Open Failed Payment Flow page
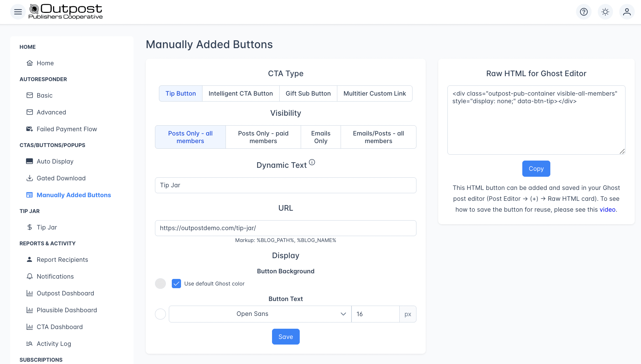This screenshot has width=641, height=364. click(x=67, y=129)
